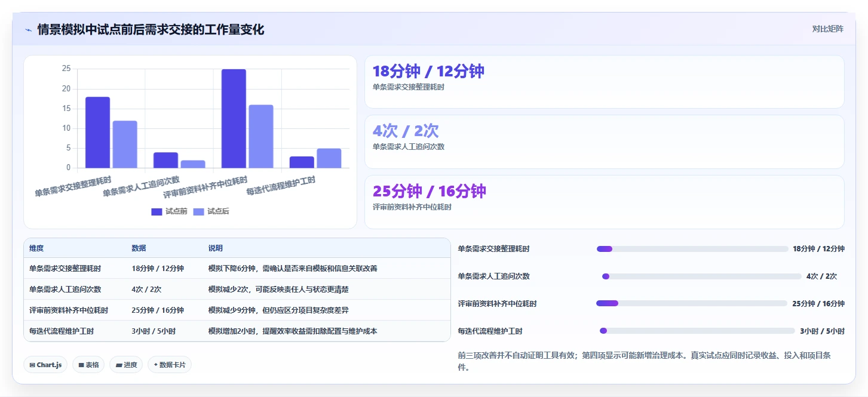Click the header icon before the title
The height and width of the screenshot is (397, 868).
pyautogui.click(x=28, y=30)
